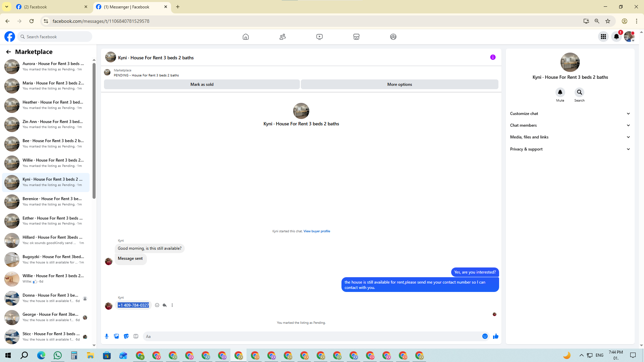Viewport: 644px width, 362px height.
Task: Open the sticker picker icon
Action: point(126,336)
